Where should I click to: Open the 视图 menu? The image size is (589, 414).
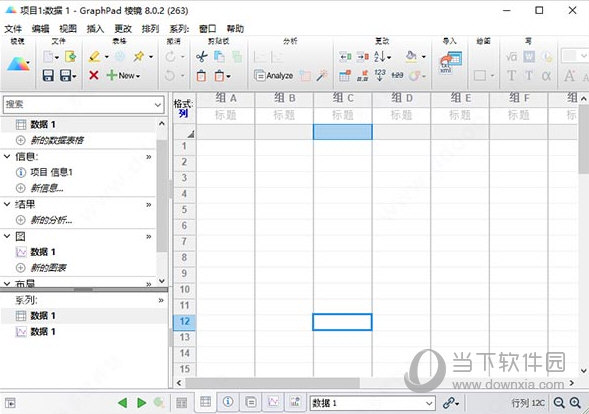tap(68, 29)
